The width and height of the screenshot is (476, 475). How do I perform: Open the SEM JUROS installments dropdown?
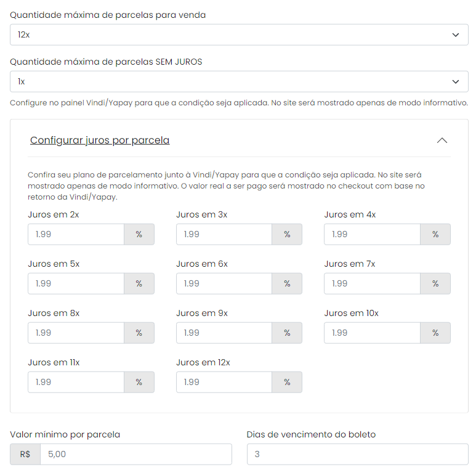[x=239, y=81]
